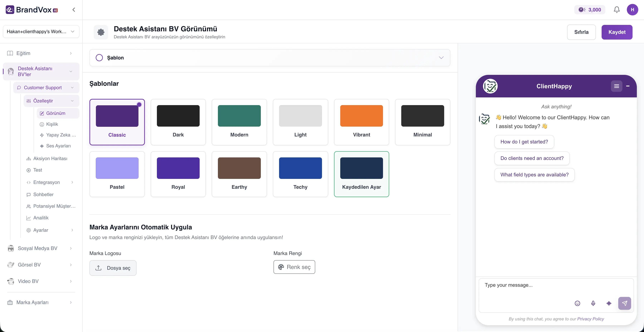The image size is (644, 332).
Task: Go to Yapay Zeka settings
Action: coord(58,135)
